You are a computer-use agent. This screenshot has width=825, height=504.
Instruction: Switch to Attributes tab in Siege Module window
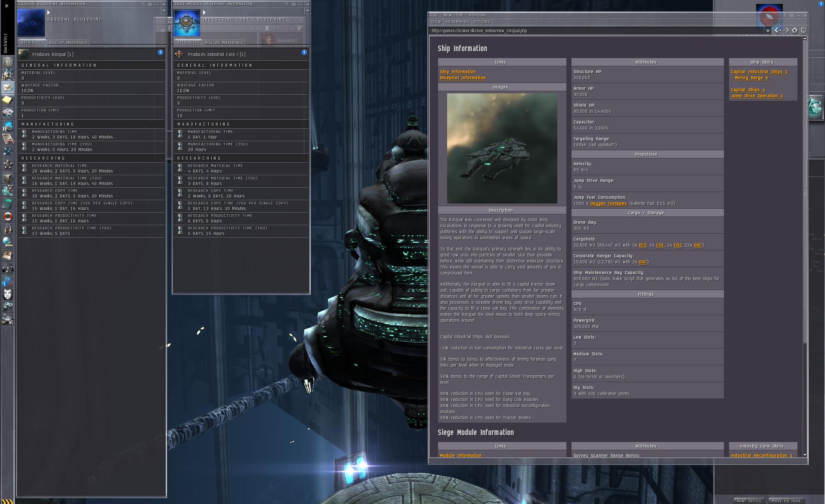pos(188,42)
